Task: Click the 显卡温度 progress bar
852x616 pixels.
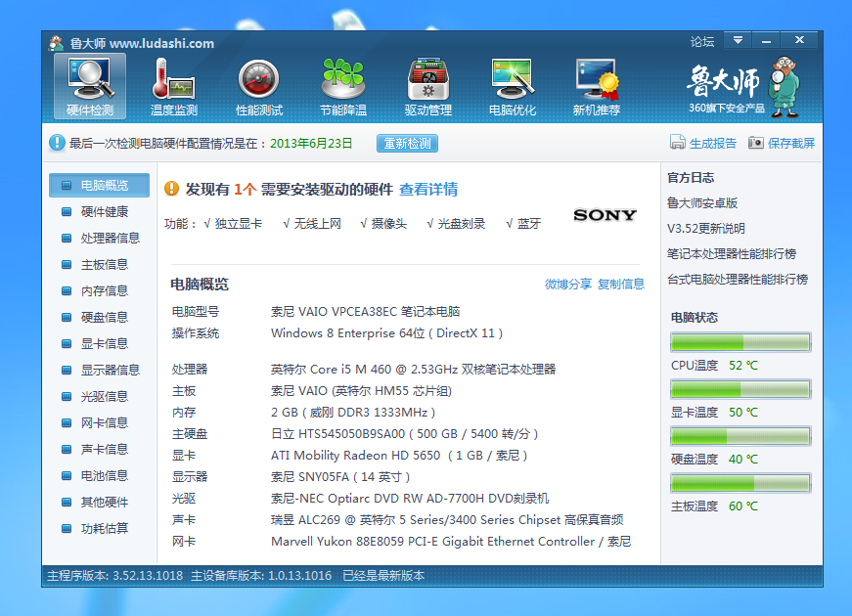Action: (x=740, y=389)
